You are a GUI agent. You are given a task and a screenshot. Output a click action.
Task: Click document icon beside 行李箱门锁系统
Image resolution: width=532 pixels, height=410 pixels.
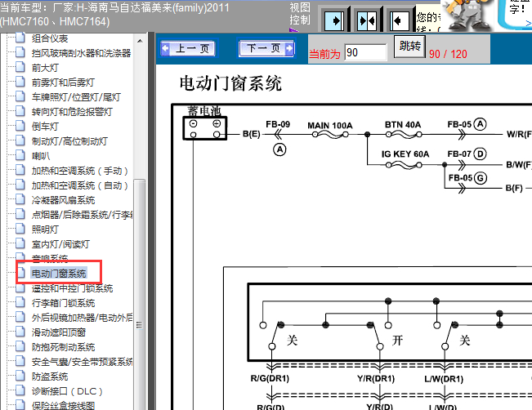(x=20, y=302)
